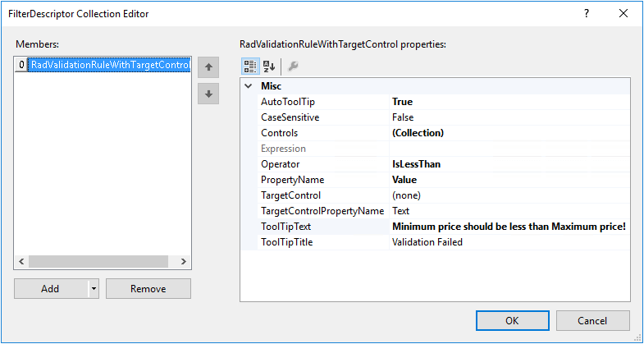
Task: Remove the selected member
Action: (148, 288)
